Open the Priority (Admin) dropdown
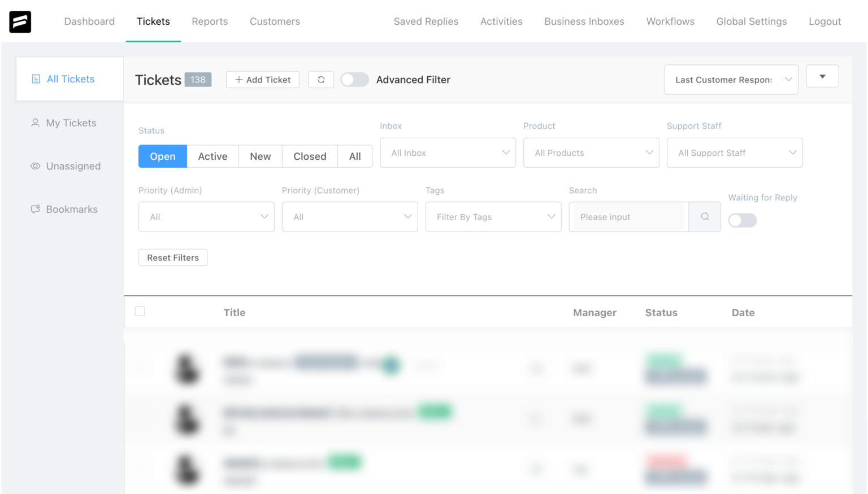The width and height of the screenshot is (868, 494). [206, 217]
